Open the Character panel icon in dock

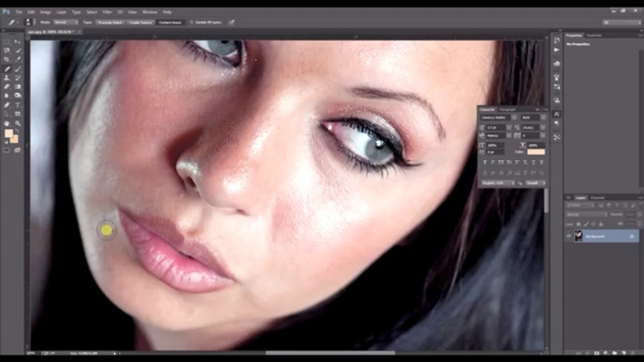556,114
